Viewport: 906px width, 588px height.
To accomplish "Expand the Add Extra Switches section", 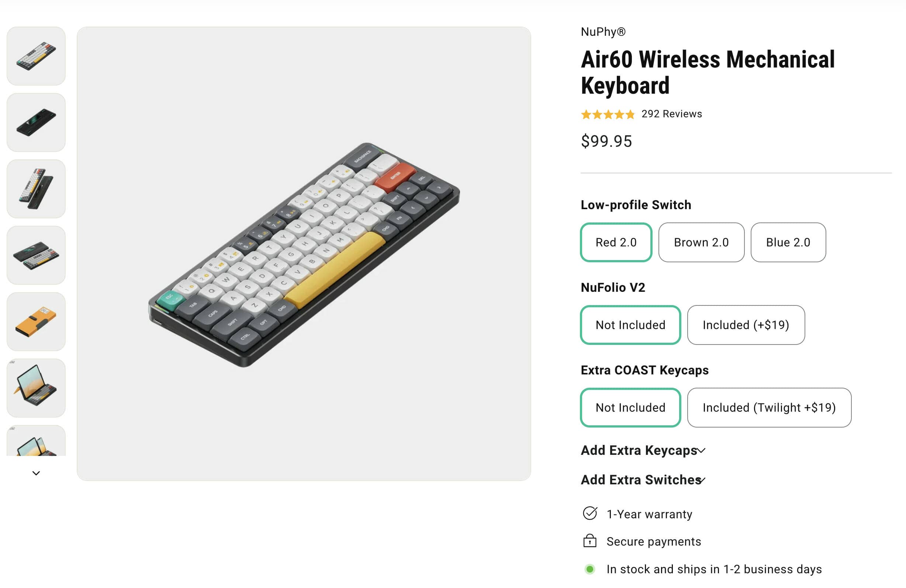I will pyautogui.click(x=643, y=480).
